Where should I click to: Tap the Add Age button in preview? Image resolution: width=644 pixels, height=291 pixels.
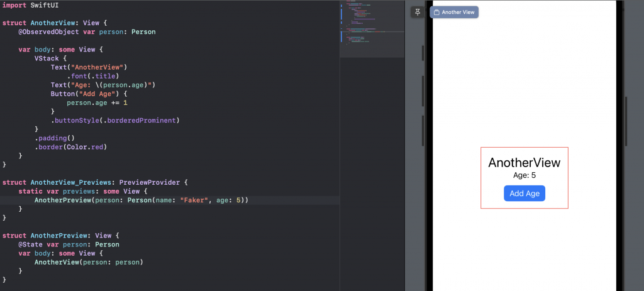click(525, 194)
